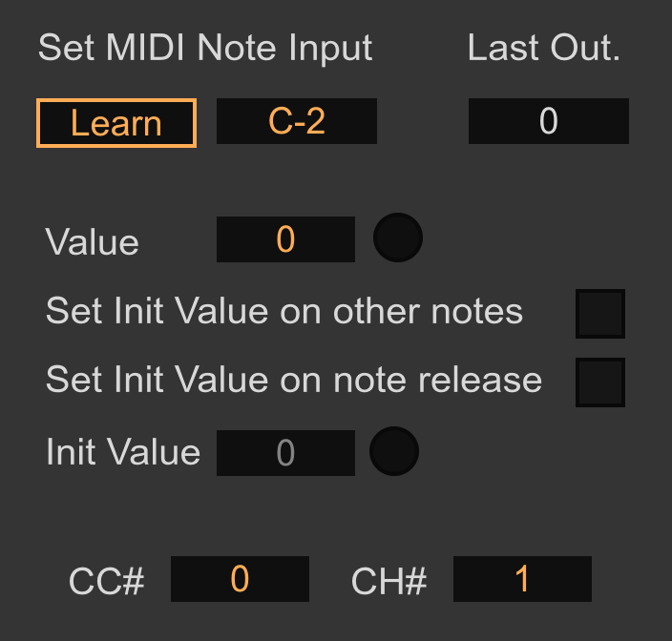Enable Set Init Value on note release
Screen dimensions: 672x641
(599, 383)
